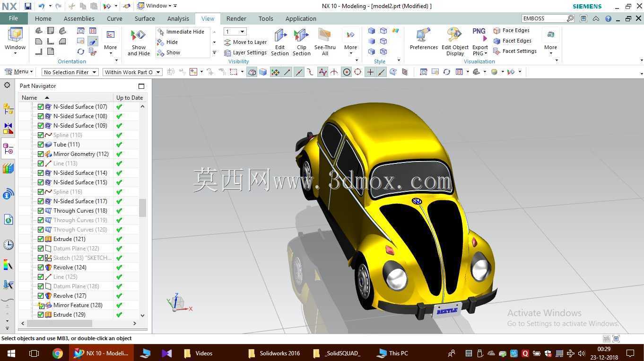Open the File tab
Viewport: 644px width, 361px height.
click(x=14, y=18)
